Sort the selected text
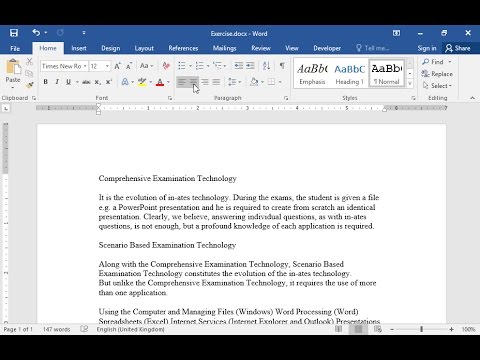This screenshot has height=360, width=480. (x=266, y=66)
